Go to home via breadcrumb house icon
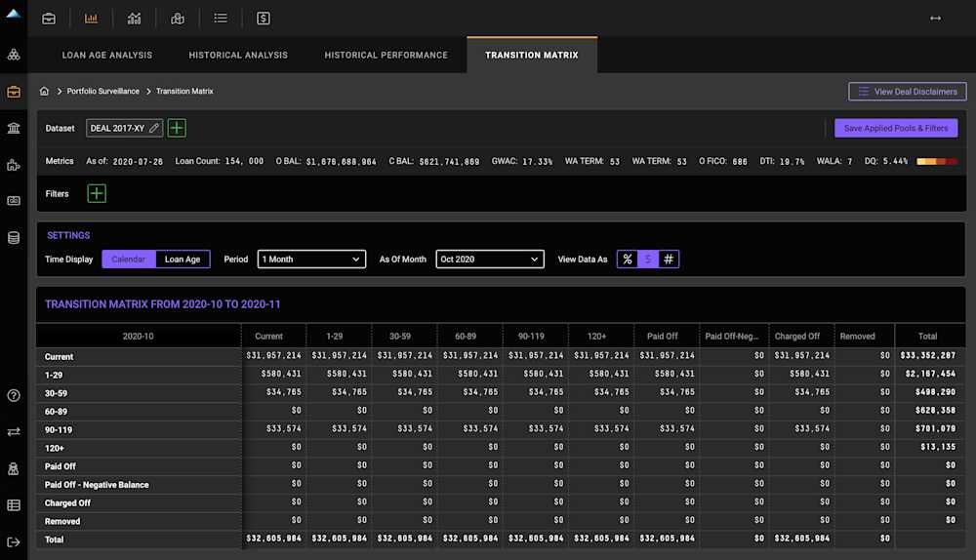 click(44, 91)
